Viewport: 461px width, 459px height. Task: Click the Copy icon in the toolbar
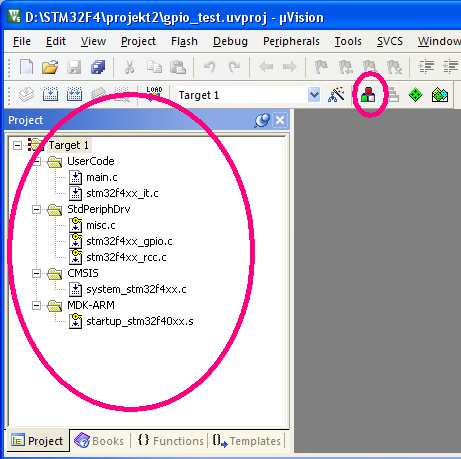tap(154, 67)
